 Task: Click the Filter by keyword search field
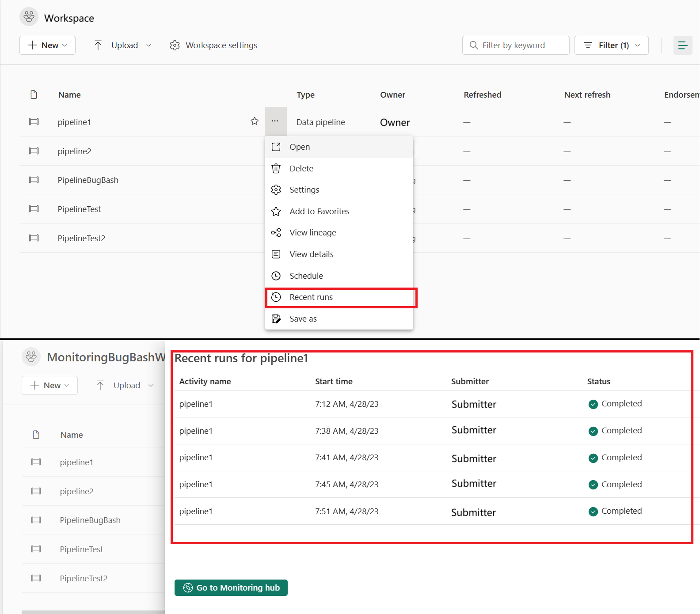tap(516, 45)
